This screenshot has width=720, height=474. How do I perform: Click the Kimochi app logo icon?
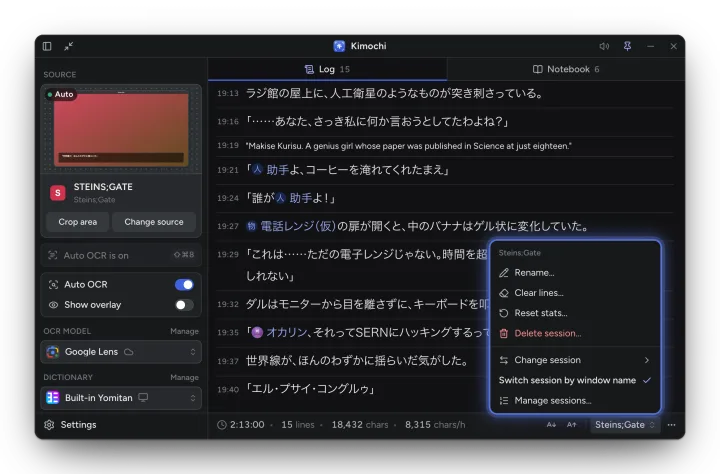point(339,46)
